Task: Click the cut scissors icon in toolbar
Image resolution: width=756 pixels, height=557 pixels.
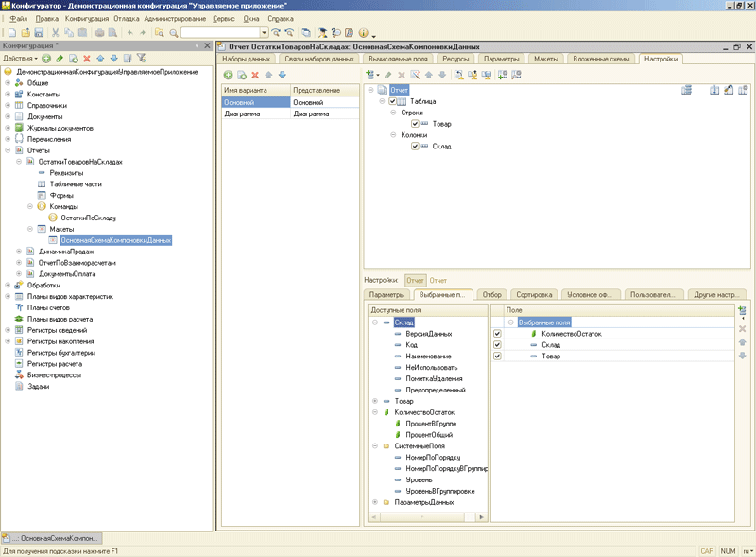Action: [x=56, y=32]
